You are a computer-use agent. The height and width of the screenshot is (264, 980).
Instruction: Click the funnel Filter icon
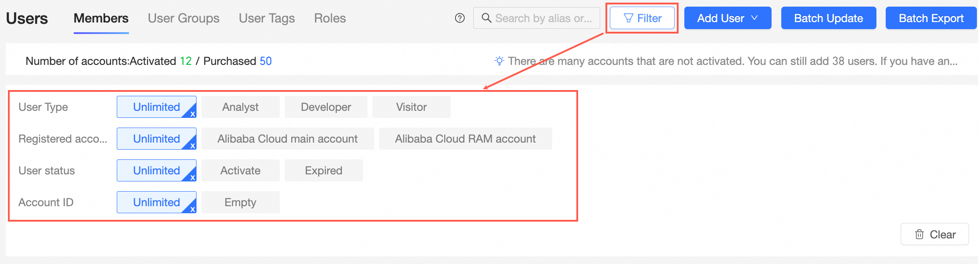[x=628, y=18]
